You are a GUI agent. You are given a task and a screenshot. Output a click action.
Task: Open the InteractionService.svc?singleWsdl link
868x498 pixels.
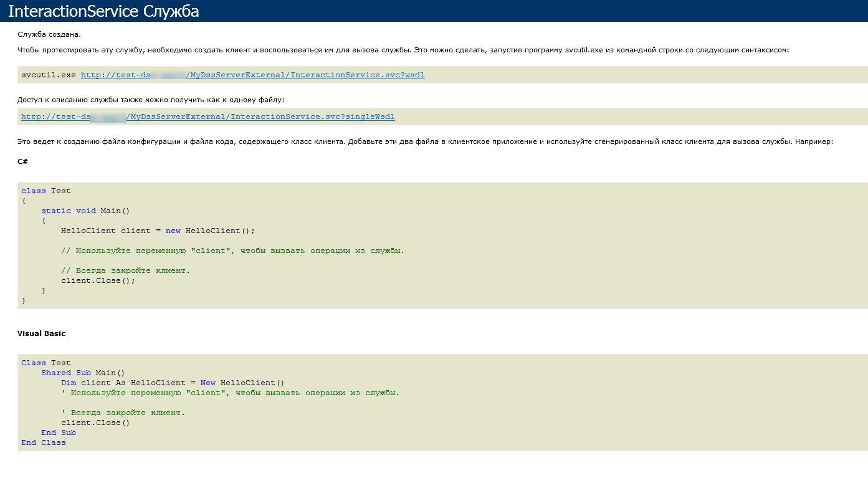click(207, 117)
